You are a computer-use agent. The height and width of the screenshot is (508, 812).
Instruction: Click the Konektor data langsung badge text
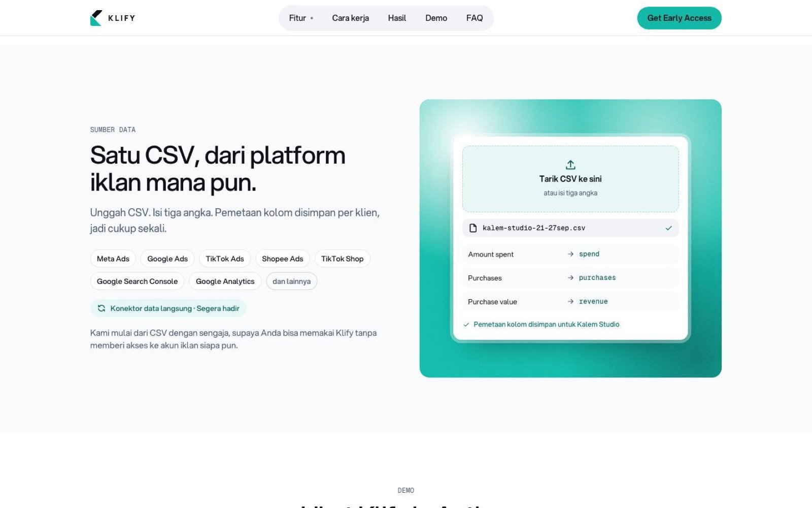coord(175,308)
